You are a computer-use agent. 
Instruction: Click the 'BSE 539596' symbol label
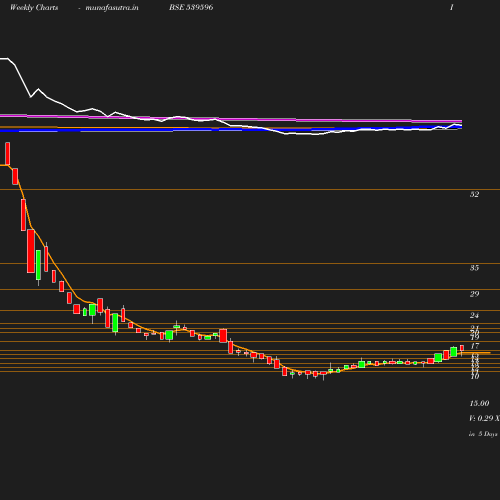tap(191, 7)
